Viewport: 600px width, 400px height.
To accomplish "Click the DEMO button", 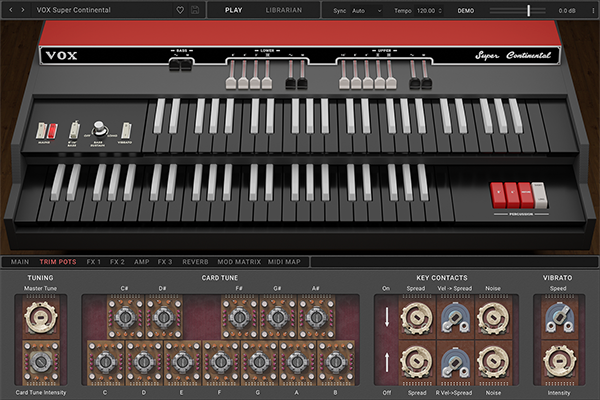I will point(466,11).
